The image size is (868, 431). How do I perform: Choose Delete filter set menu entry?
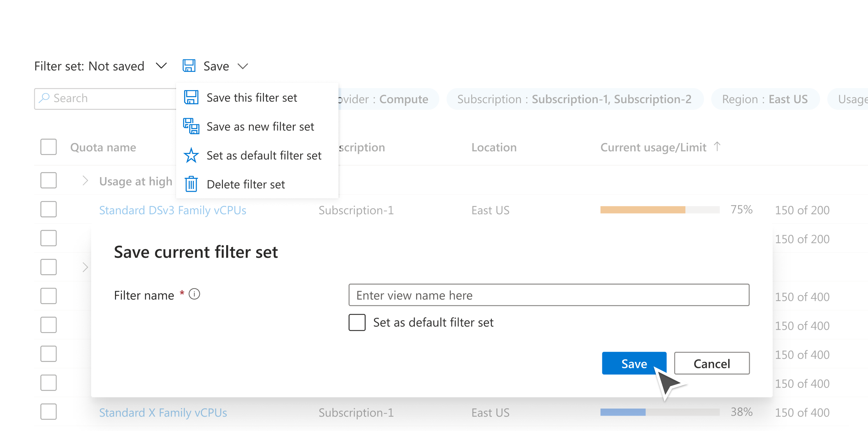click(246, 184)
